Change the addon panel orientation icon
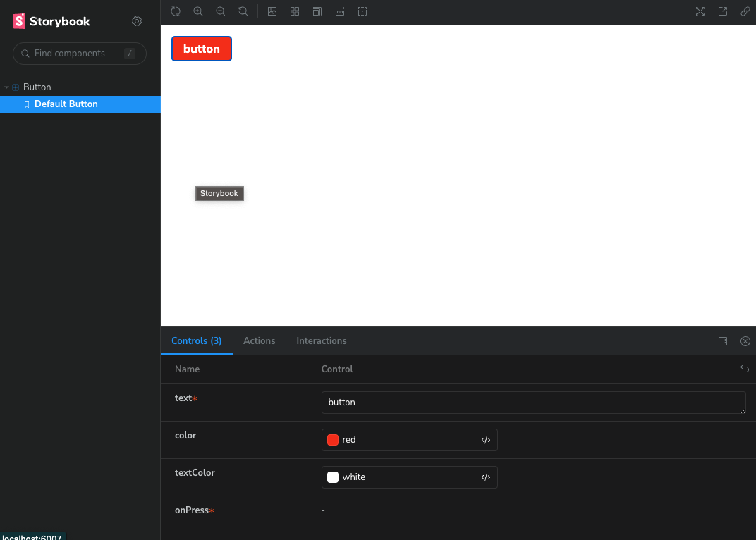Screen dimensions: 756x540 click(x=723, y=341)
